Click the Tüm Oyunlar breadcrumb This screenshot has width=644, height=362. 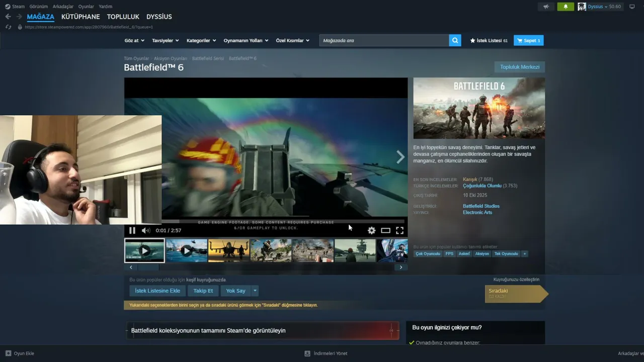pyautogui.click(x=136, y=58)
